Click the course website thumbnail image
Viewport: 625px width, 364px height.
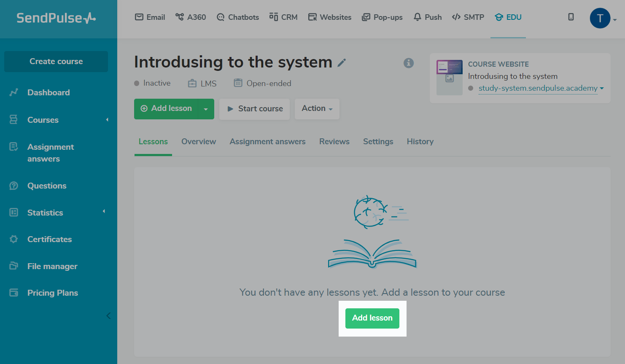coord(449,78)
